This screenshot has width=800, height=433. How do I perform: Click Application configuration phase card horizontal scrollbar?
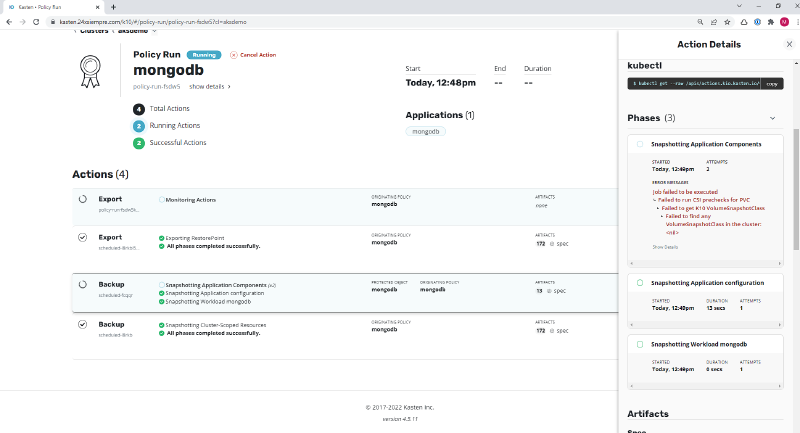click(706, 325)
